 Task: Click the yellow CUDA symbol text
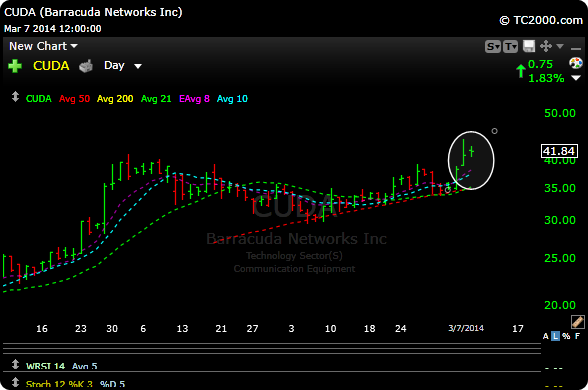pos(51,66)
